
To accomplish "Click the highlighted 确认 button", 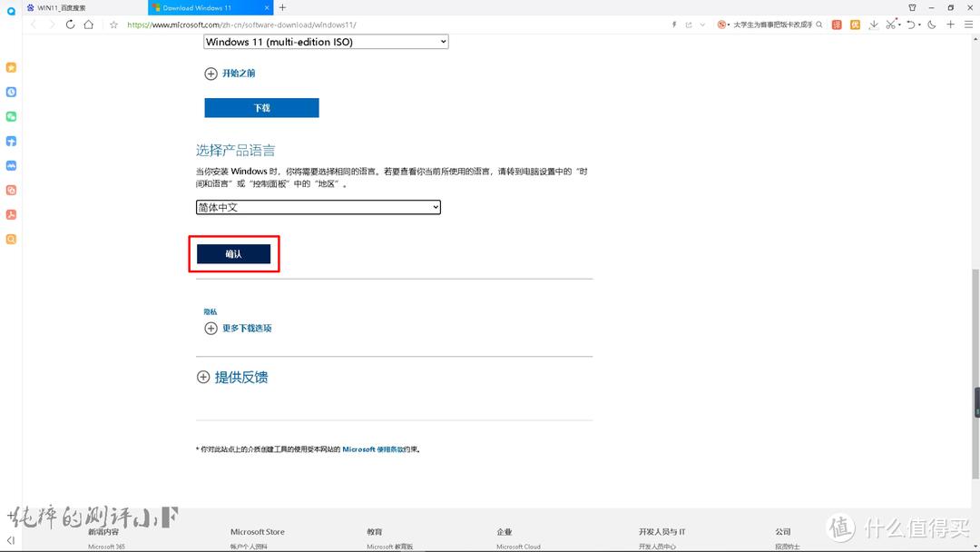I will coord(233,254).
